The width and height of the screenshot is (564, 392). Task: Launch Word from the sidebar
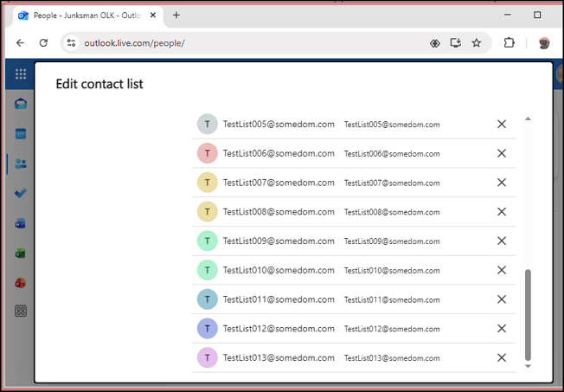[x=21, y=223]
